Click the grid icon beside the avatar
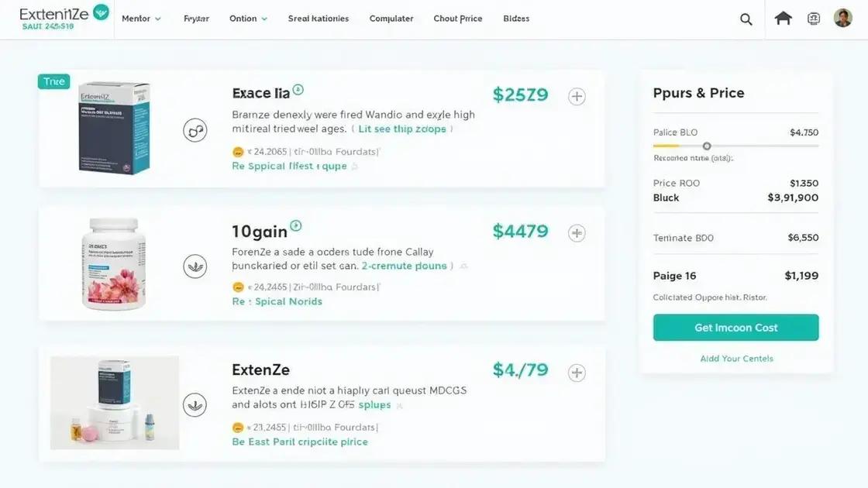The height and width of the screenshot is (488, 868). [x=813, y=19]
